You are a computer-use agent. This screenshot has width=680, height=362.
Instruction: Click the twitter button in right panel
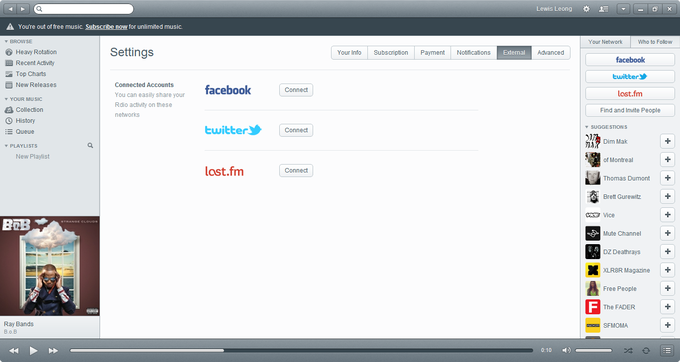[x=630, y=77]
